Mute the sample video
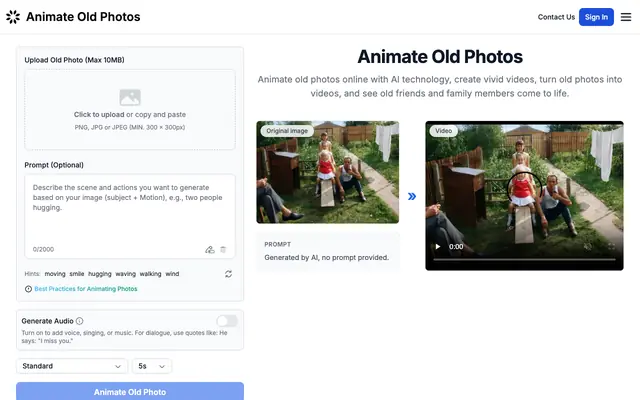This screenshot has width=640, height=400. [588, 247]
